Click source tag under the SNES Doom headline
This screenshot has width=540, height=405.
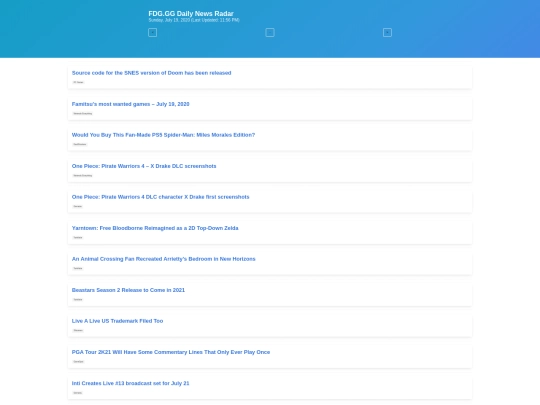click(x=78, y=82)
